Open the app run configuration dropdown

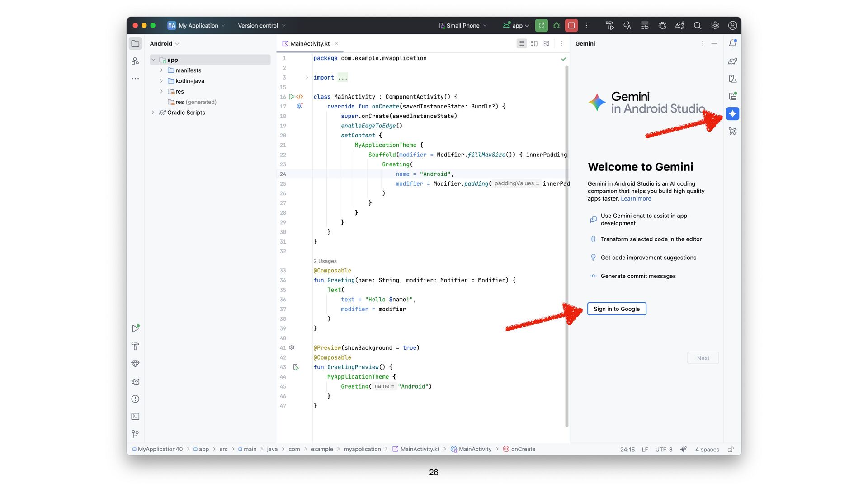coord(516,26)
